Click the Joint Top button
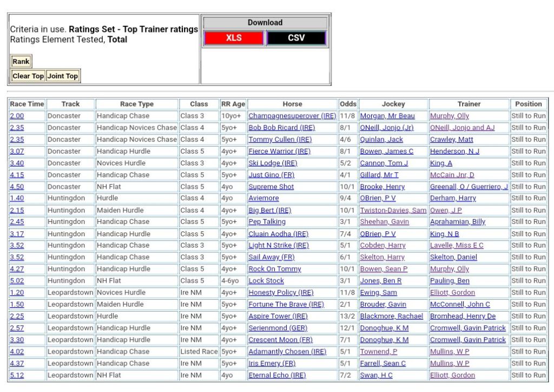Viewport: 554px width, 392px height. pos(63,76)
